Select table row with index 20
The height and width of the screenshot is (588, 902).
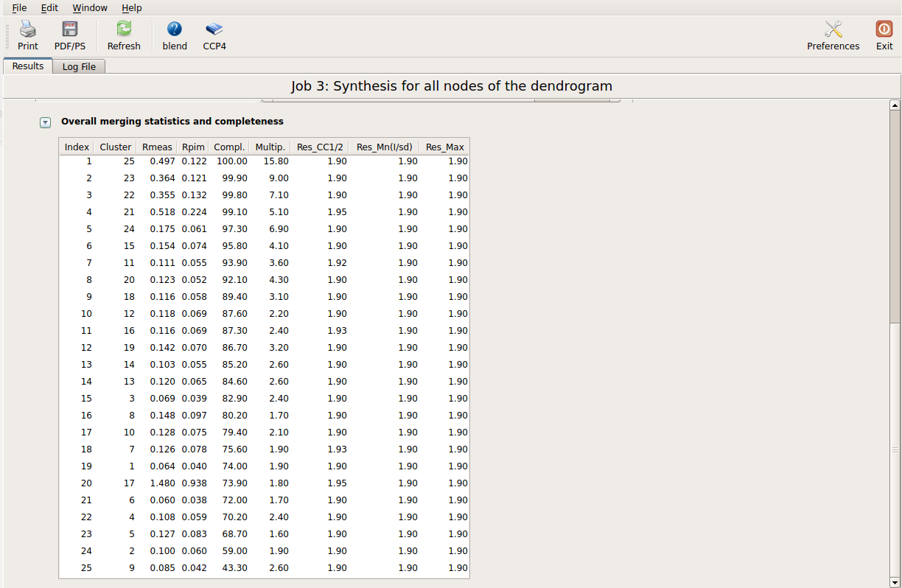(x=264, y=483)
